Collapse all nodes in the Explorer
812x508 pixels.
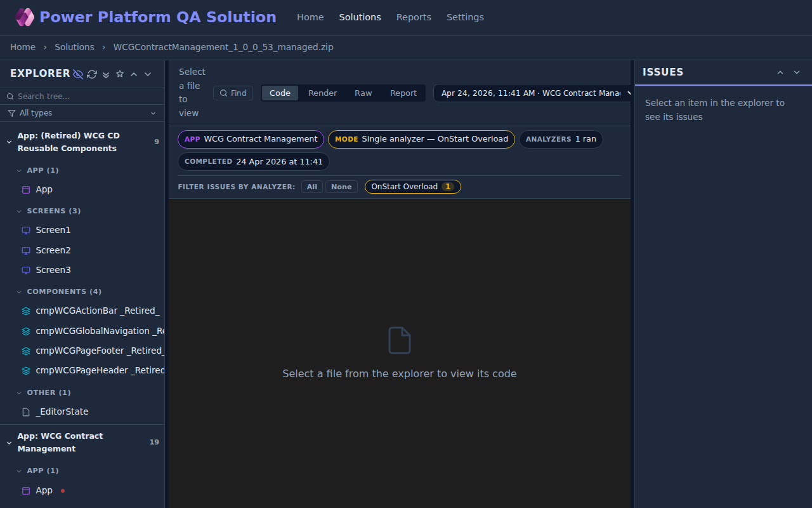pyautogui.click(x=106, y=74)
